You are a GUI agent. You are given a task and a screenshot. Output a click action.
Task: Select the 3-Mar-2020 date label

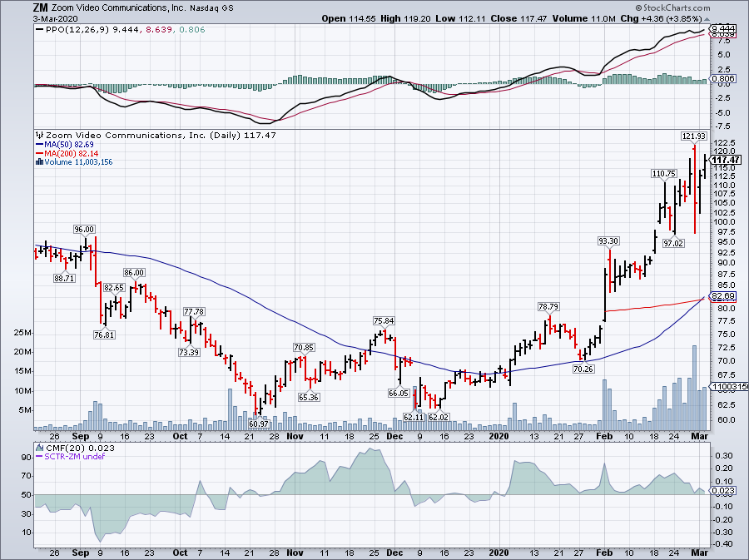coord(56,18)
